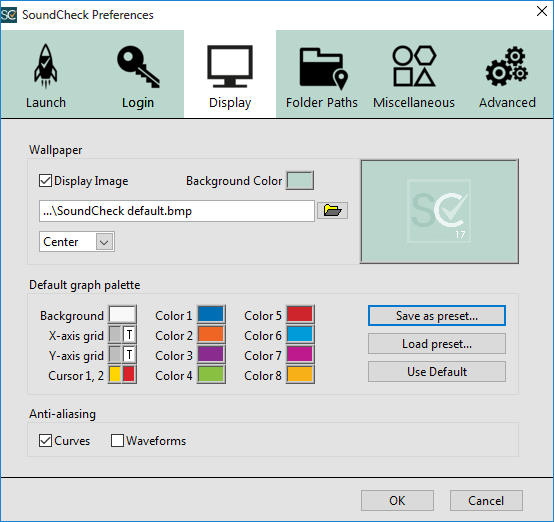The height and width of the screenshot is (522, 554).
Task: Change the Color 5 red swatch
Action: (x=300, y=314)
